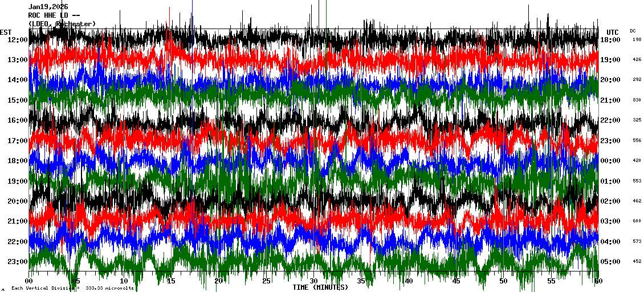644x296 pixels.
Task: Click the DC value 420
Action: click(637, 161)
